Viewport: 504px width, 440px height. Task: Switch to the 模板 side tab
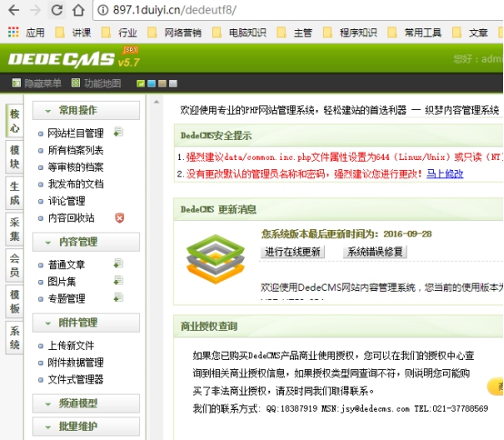[15, 301]
